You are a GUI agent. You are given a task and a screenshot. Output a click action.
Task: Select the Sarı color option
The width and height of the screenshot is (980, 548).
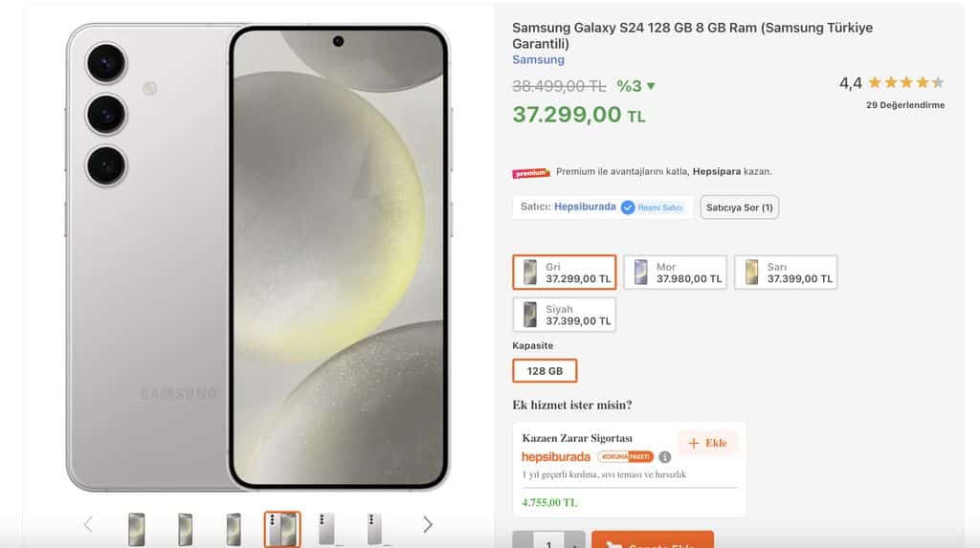786,273
